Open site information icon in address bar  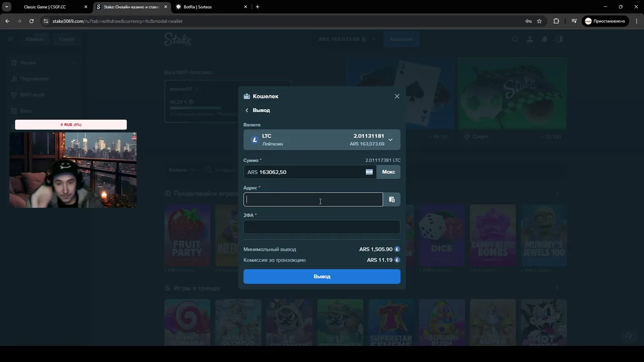(45, 21)
